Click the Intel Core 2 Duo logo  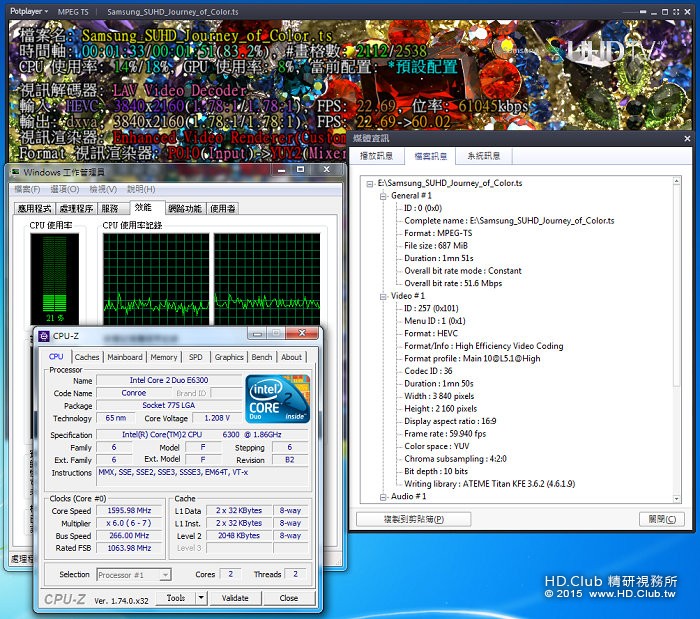tap(278, 399)
